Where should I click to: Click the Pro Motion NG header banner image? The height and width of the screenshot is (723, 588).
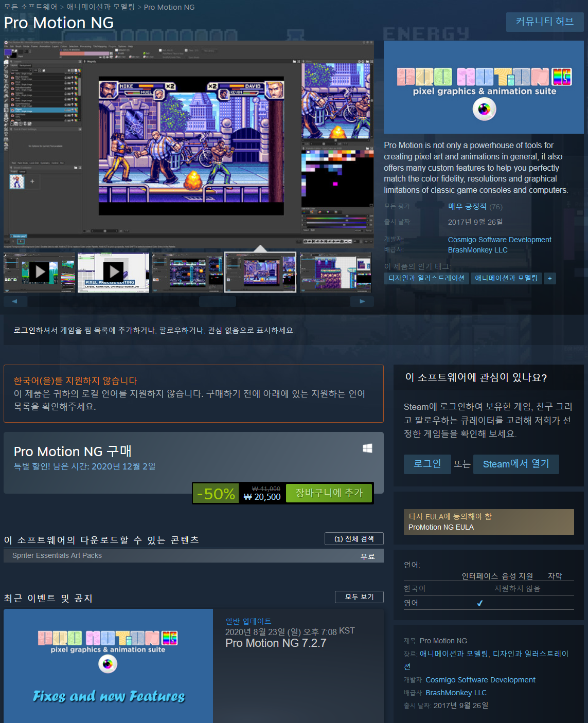coord(484,87)
